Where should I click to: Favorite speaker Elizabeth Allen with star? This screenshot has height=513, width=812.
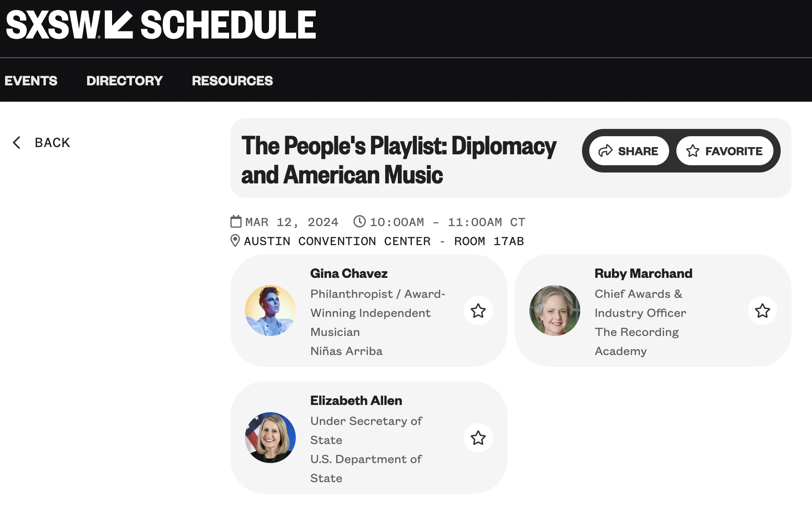(478, 438)
